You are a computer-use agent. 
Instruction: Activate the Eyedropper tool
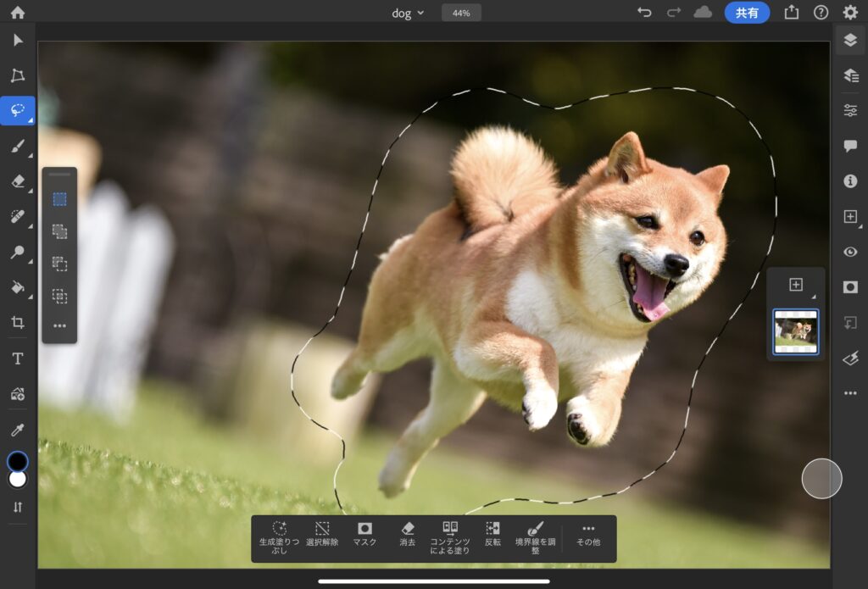pos(17,430)
